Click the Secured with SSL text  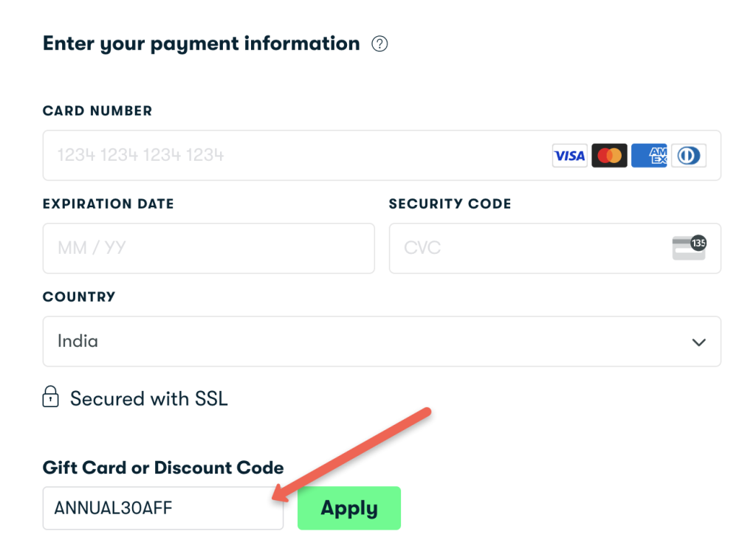tap(148, 398)
